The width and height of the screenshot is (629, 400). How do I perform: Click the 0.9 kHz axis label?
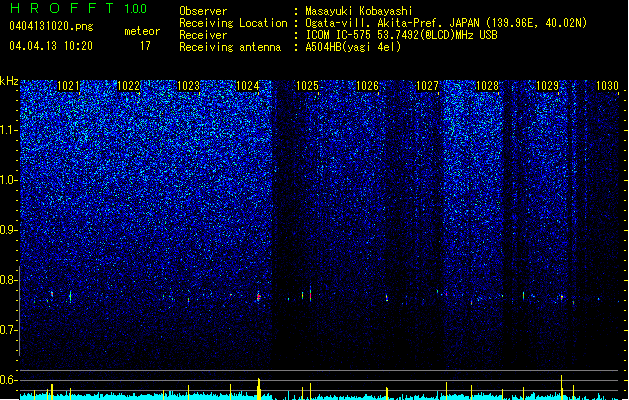(9, 230)
